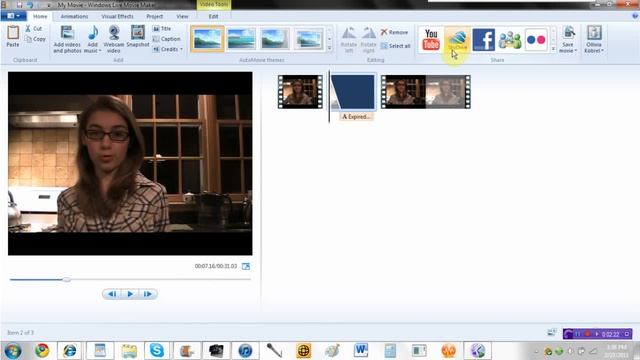
Task: Select the third AutoMovie theme thumbnail
Action: pyautogui.click(x=275, y=39)
